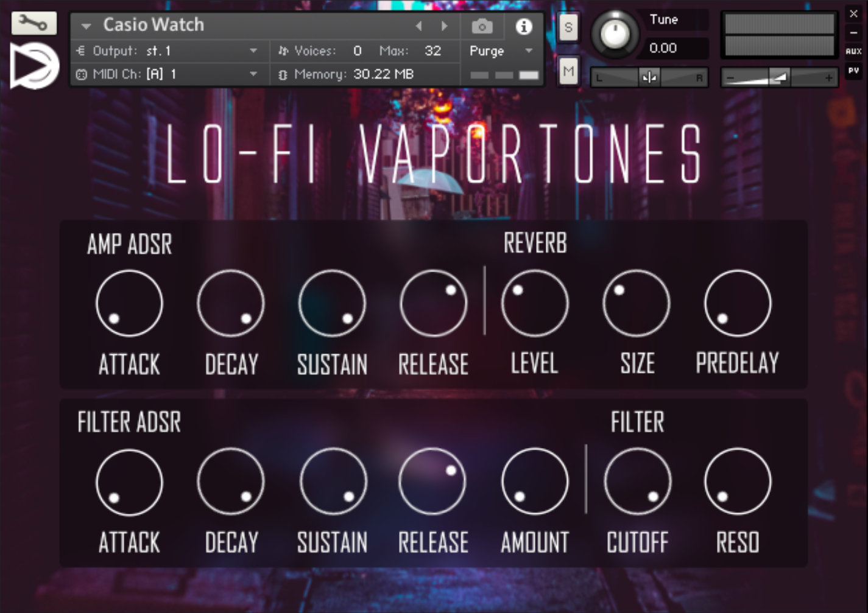Click the Memory 30.22 MB readout
The height and width of the screenshot is (613, 868).
384,74
